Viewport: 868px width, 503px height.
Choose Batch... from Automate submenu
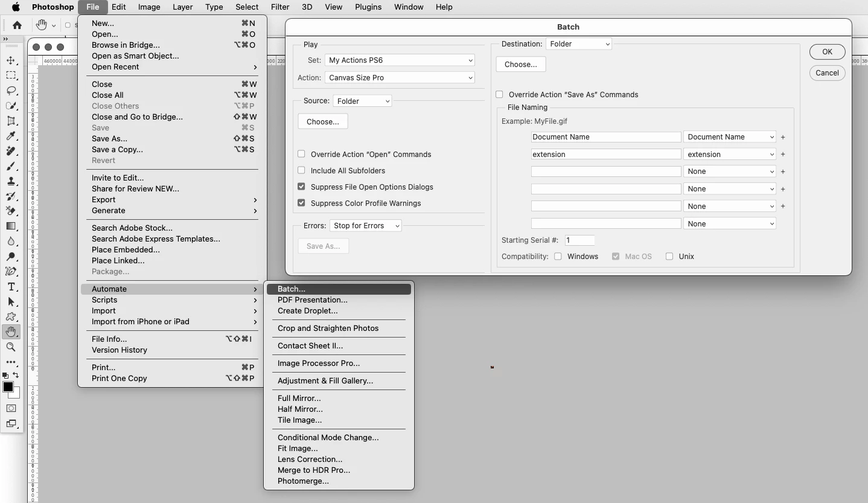339,289
